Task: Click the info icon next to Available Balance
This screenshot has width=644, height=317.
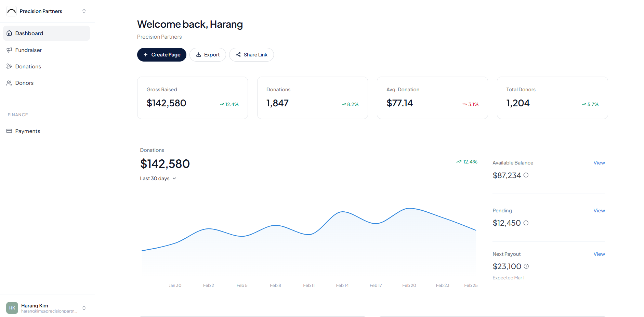Action: (x=526, y=175)
